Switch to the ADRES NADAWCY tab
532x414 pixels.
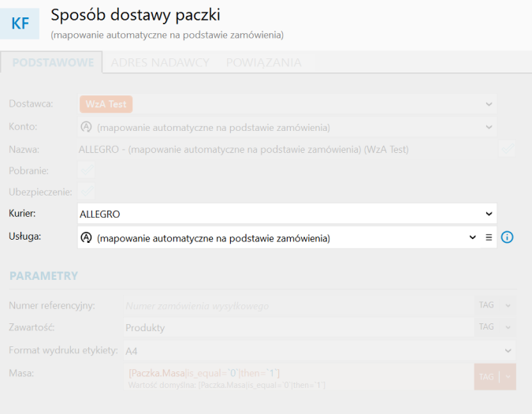pos(160,62)
